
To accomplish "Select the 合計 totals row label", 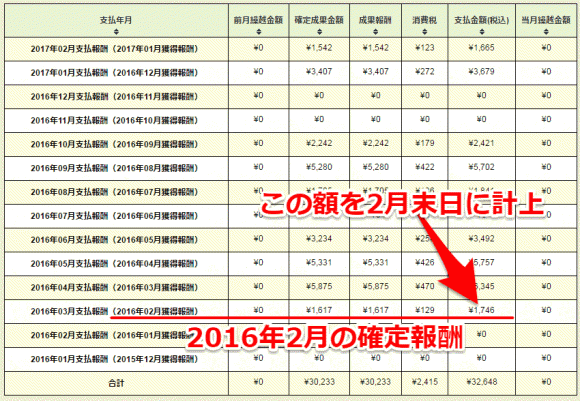I will point(116,383).
